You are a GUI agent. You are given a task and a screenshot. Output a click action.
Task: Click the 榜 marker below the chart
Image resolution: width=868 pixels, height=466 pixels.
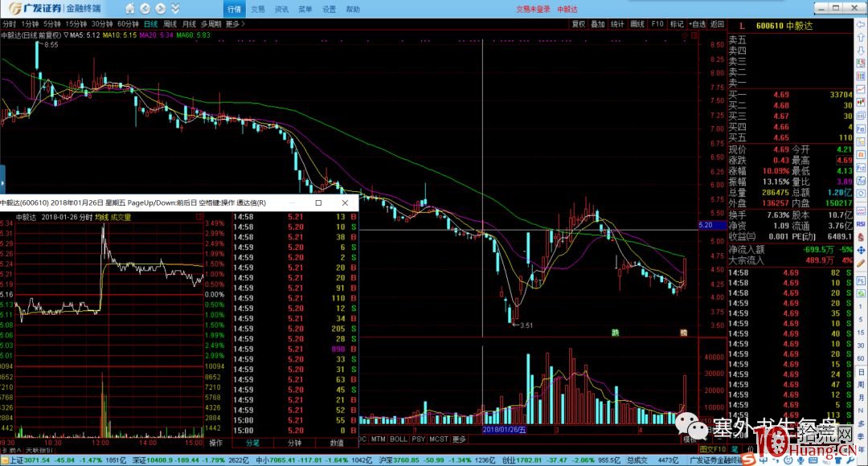(x=684, y=333)
